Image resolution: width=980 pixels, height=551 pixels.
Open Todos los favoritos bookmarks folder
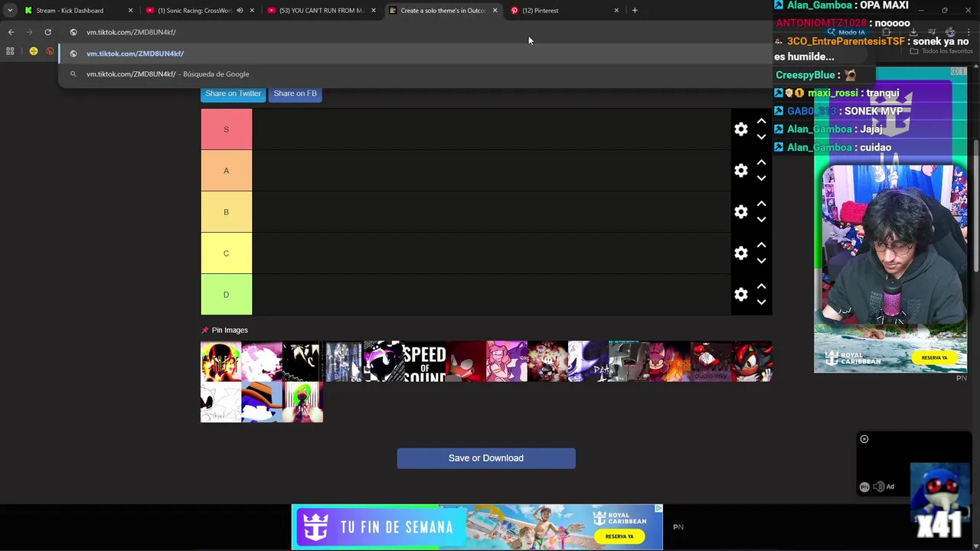942,51
